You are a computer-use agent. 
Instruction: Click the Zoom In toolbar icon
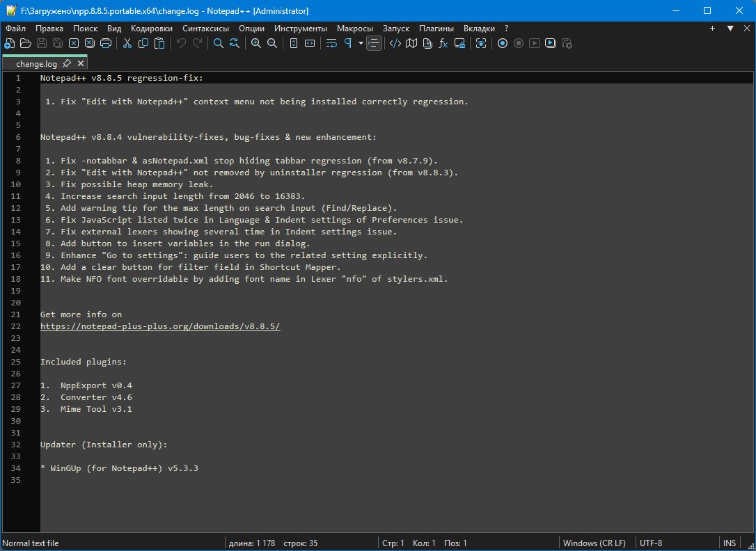coord(255,43)
